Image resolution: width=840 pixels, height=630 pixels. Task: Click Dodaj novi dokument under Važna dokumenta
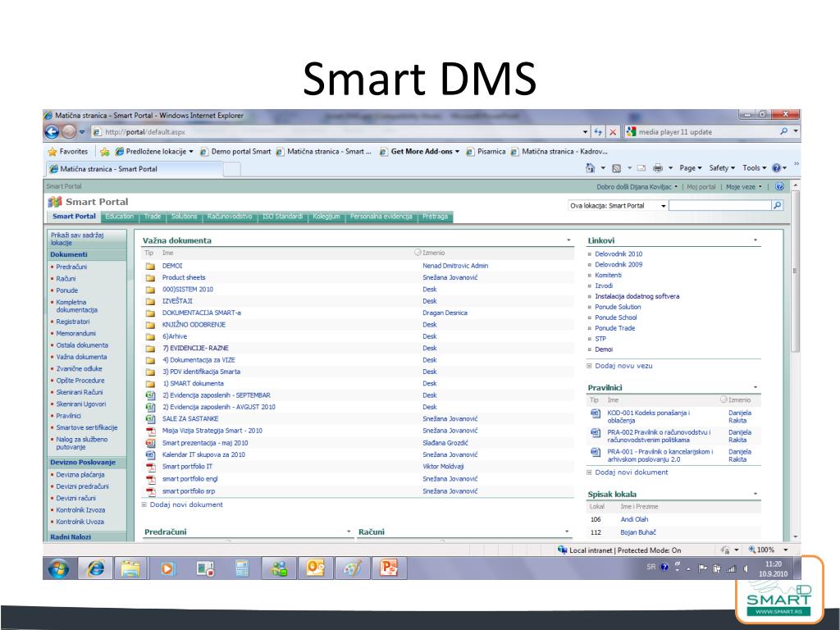pyautogui.click(x=186, y=504)
